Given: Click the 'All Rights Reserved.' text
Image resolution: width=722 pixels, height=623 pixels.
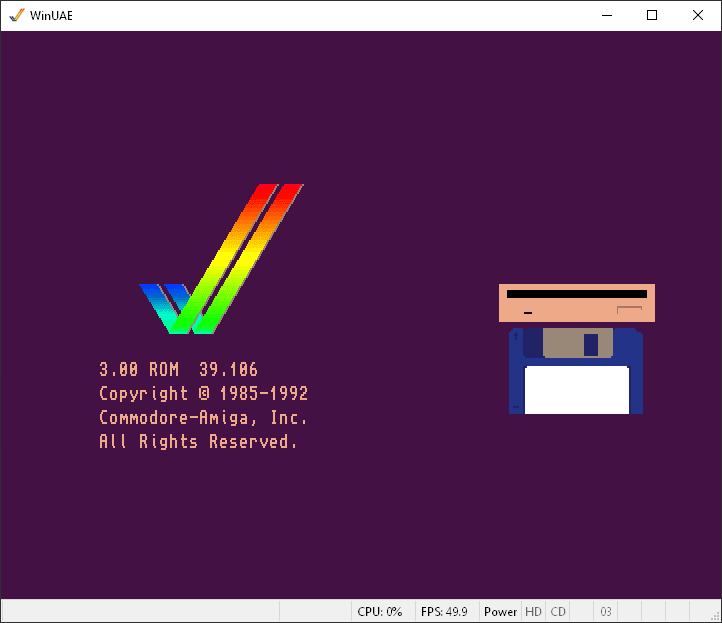Looking at the screenshot, I should click(x=198, y=442).
